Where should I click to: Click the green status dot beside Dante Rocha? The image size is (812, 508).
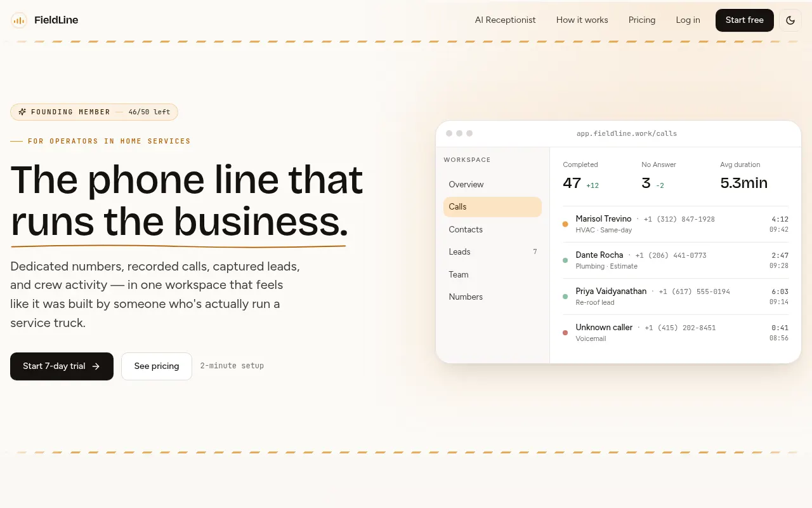tap(565, 260)
